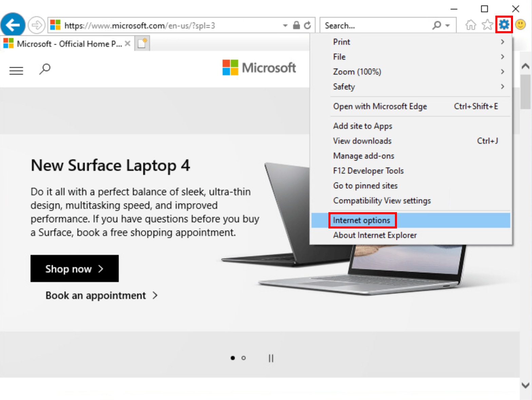Close the Internet Explorer window
This screenshot has height=400, width=532.
click(x=516, y=9)
